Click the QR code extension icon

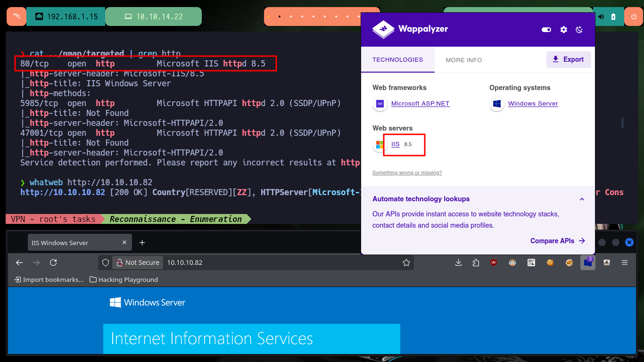coord(531,263)
